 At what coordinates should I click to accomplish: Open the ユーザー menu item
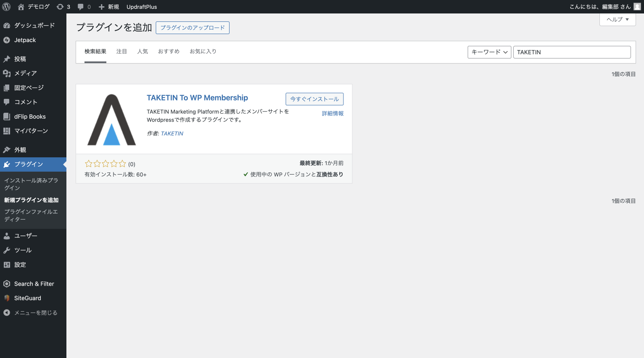click(33, 236)
